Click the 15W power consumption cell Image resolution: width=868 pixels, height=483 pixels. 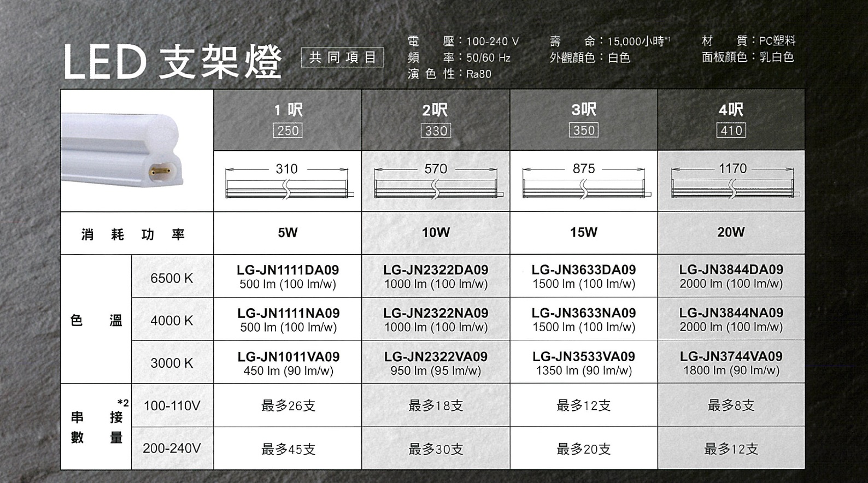click(584, 232)
